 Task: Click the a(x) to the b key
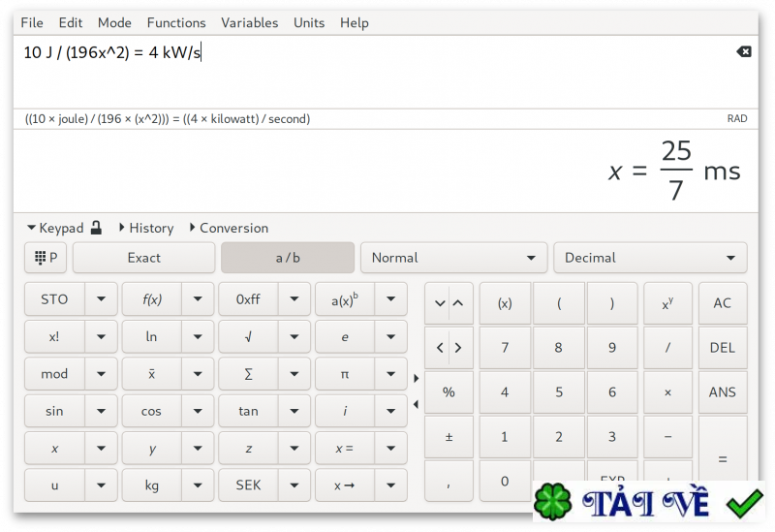tap(345, 299)
